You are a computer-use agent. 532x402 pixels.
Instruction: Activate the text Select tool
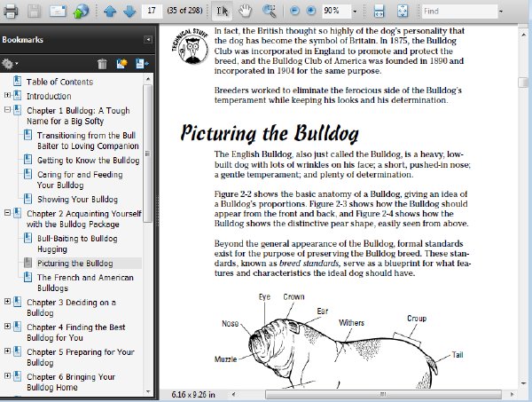223,12
